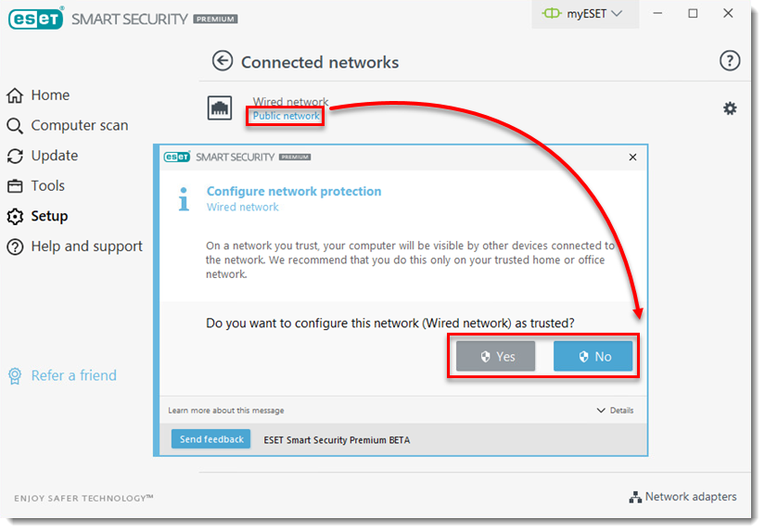Go to Home in sidebar
The width and height of the screenshot is (765, 532).
(50, 95)
